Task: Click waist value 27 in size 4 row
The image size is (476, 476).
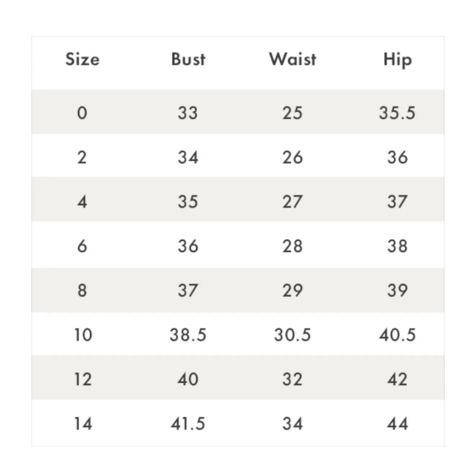Action: (x=292, y=202)
